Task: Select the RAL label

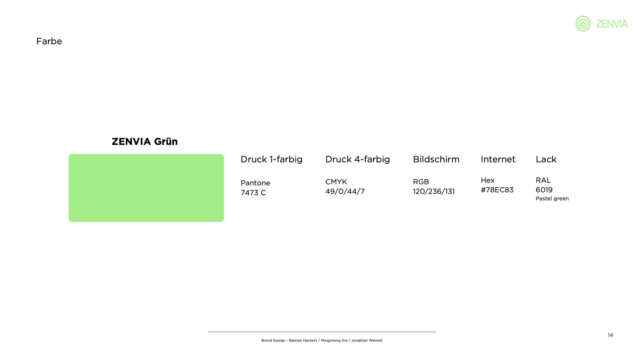Action: (543, 180)
